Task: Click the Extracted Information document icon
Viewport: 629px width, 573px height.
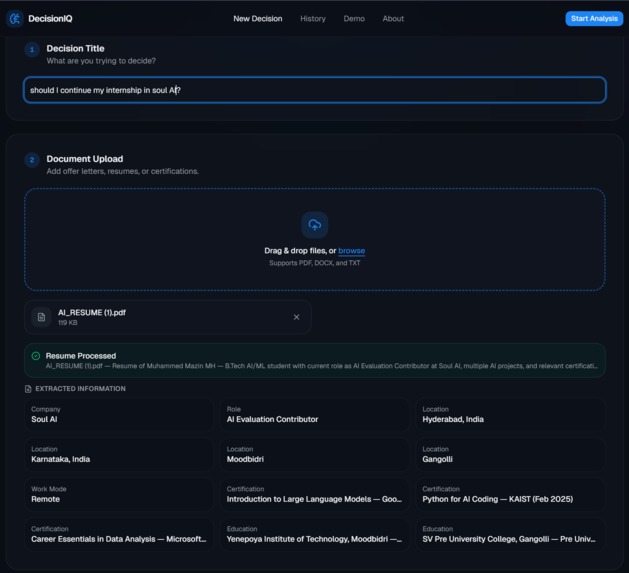Action: [28, 389]
